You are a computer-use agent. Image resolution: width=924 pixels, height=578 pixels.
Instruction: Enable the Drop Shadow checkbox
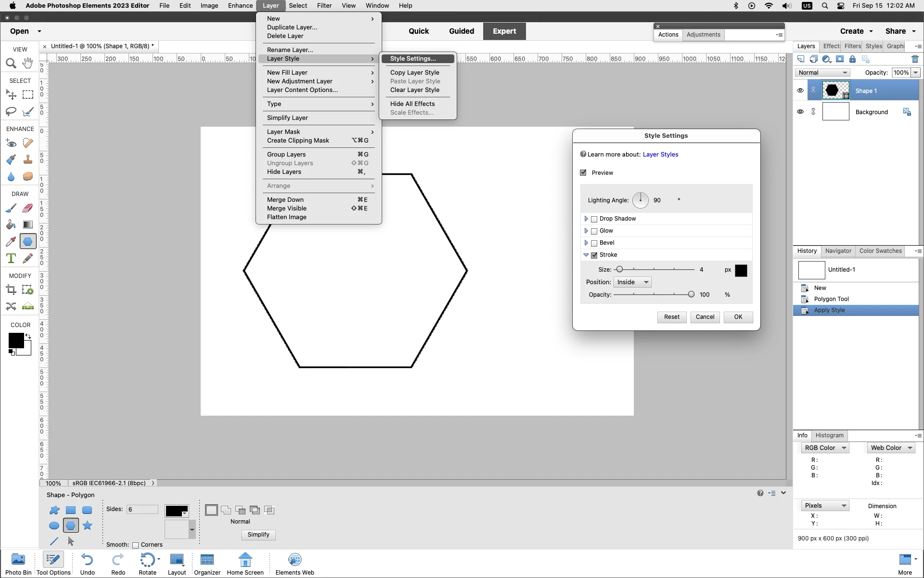point(594,219)
